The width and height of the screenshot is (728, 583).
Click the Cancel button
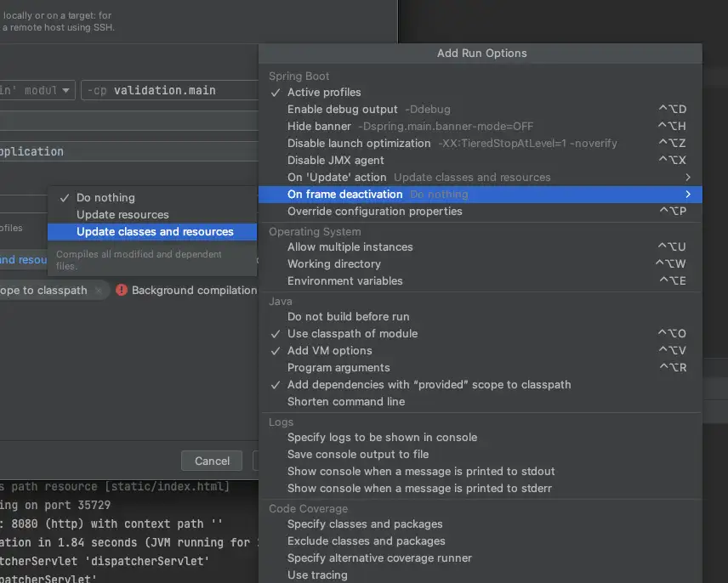coord(212,461)
